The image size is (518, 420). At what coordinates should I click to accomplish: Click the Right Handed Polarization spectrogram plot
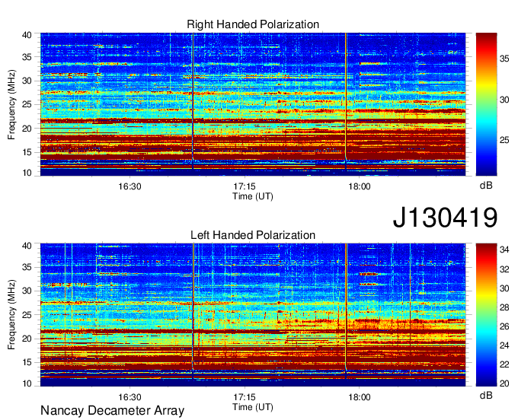click(x=253, y=104)
